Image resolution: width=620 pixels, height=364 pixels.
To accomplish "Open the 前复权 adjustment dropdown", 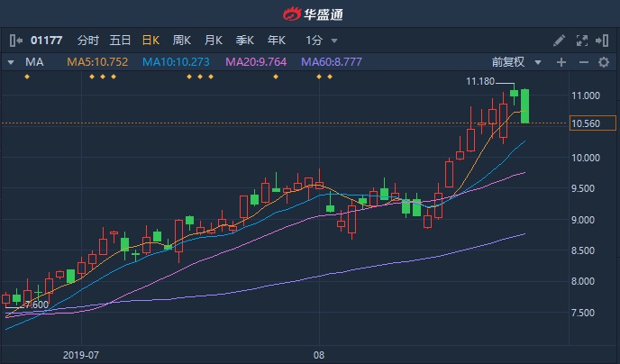I will coord(516,62).
